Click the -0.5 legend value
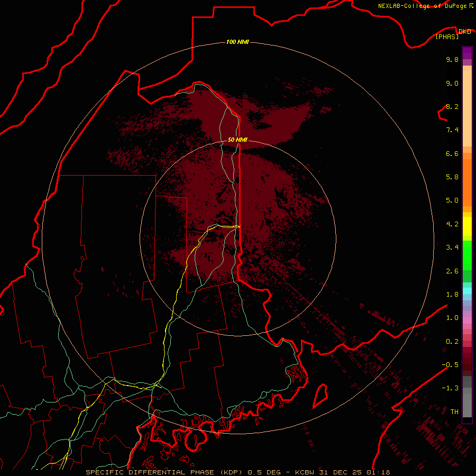Screen dimensions: 476x476 click(450, 365)
